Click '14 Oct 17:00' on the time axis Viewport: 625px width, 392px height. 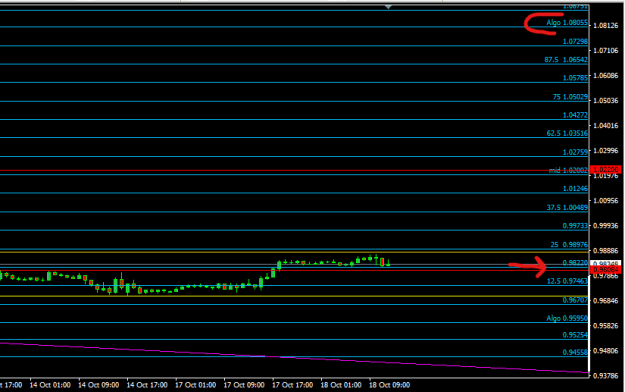147,385
